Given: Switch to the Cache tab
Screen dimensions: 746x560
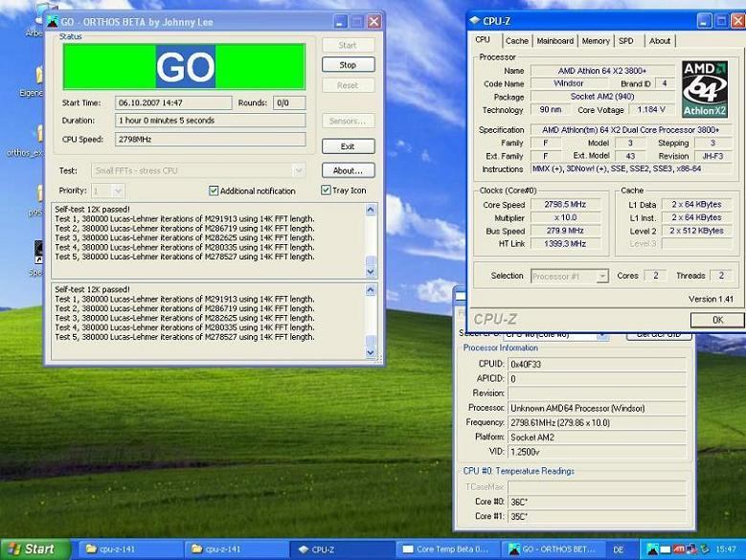Looking at the screenshot, I should coord(517,41).
